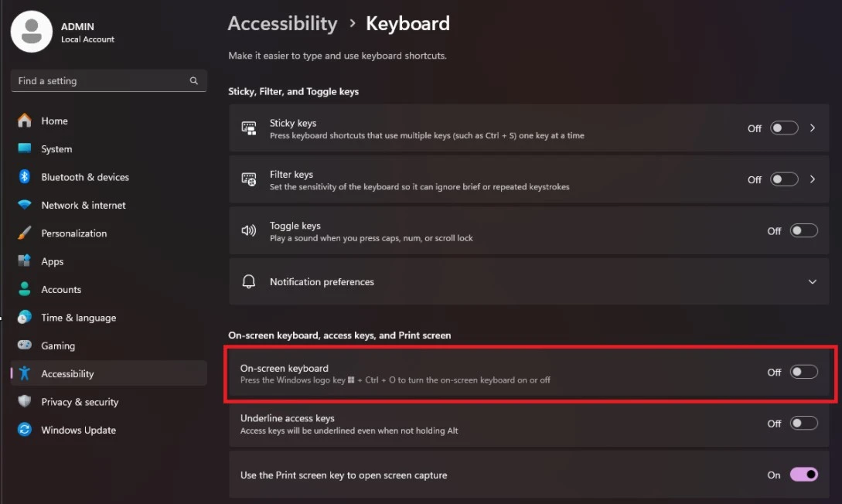Viewport: 842px width, 504px height.
Task: Switch on Underline access keys
Action: coord(803,423)
